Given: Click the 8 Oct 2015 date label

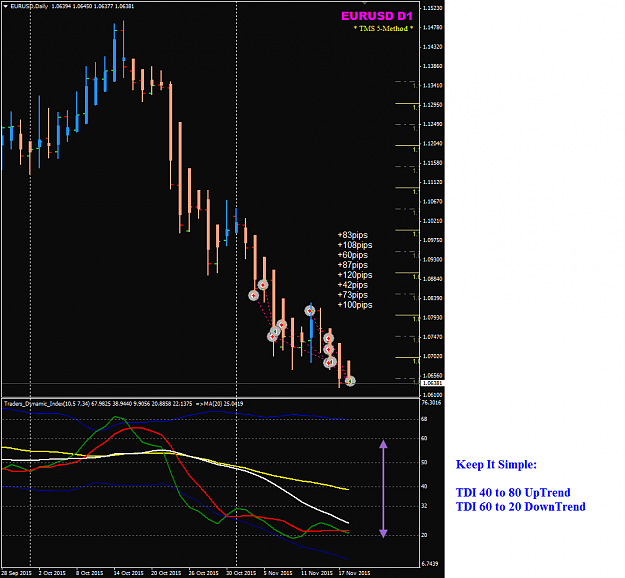Looking at the screenshot, I should [x=89, y=573].
